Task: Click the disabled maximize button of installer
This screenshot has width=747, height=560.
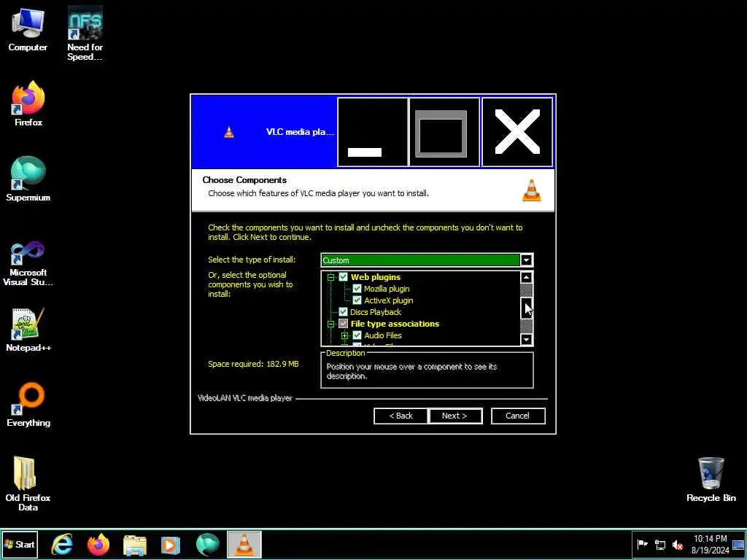Action: 444,133
